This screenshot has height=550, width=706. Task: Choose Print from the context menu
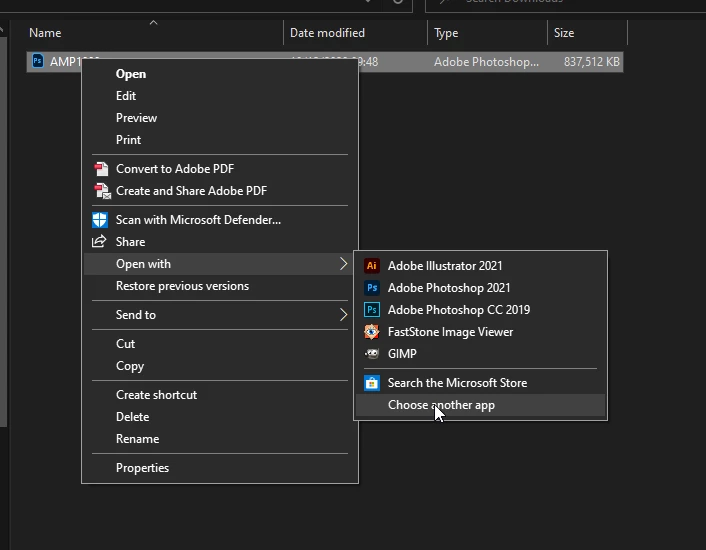coord(220,140)
